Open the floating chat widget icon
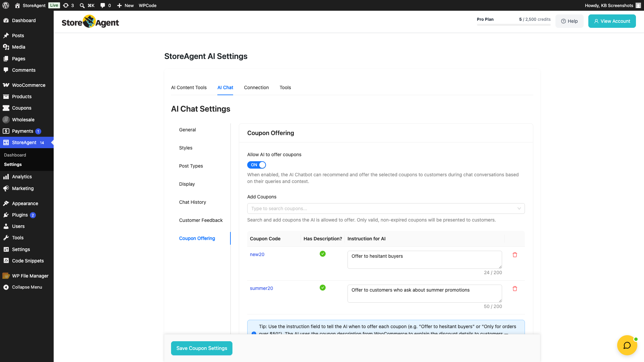Screen dimensions: 644x362 (x=627, y=345)
